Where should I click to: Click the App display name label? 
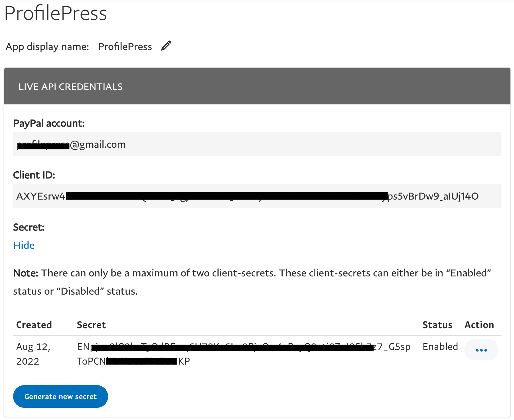click(x=47, y=47)
